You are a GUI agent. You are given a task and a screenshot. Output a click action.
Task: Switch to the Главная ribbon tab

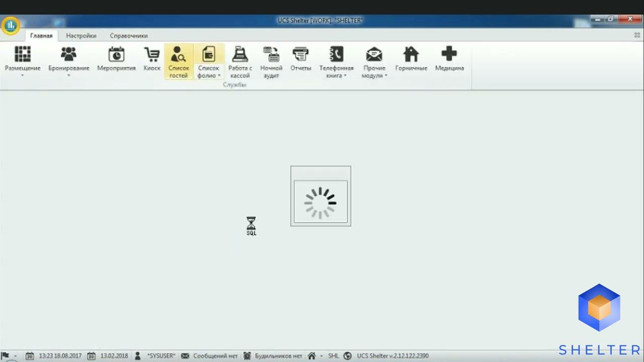41,36
